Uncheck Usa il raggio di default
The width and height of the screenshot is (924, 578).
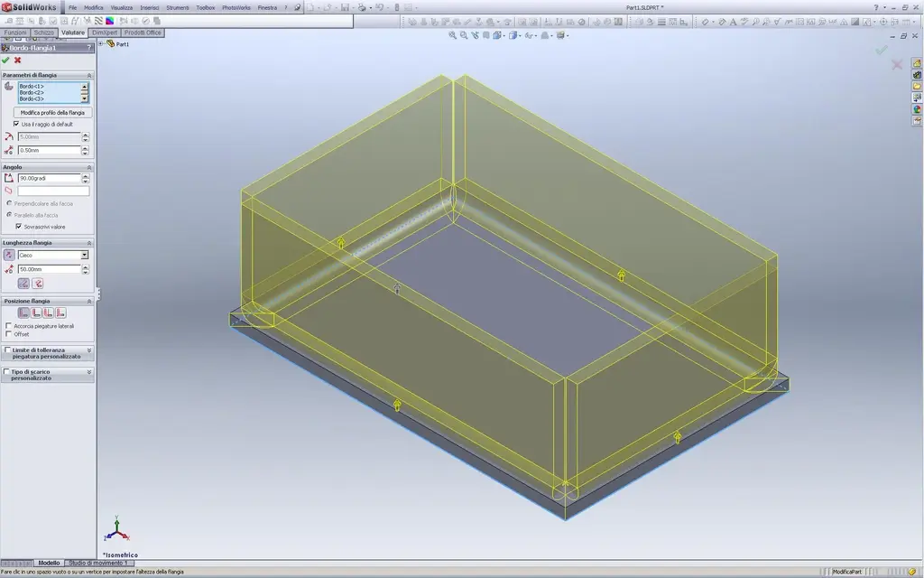click(16, 124)
